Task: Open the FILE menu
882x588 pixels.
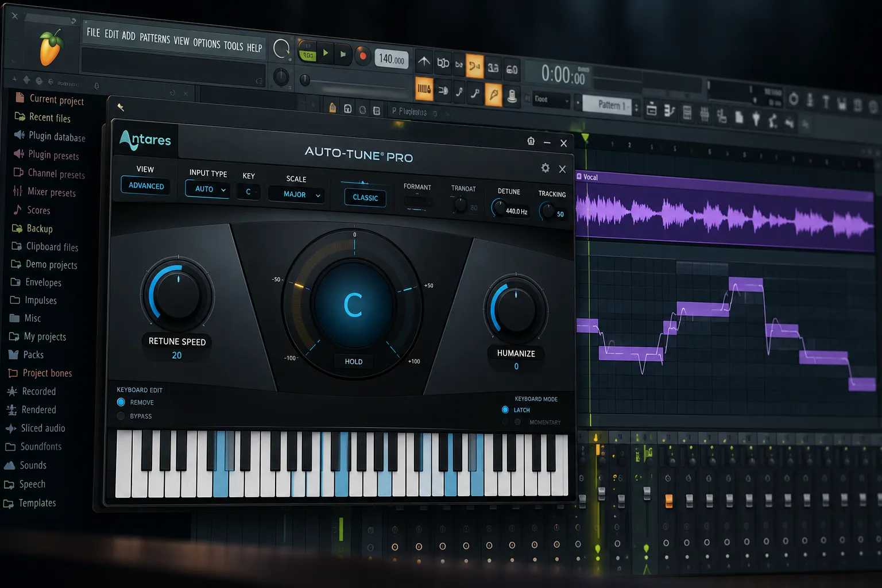Action: 94,33
